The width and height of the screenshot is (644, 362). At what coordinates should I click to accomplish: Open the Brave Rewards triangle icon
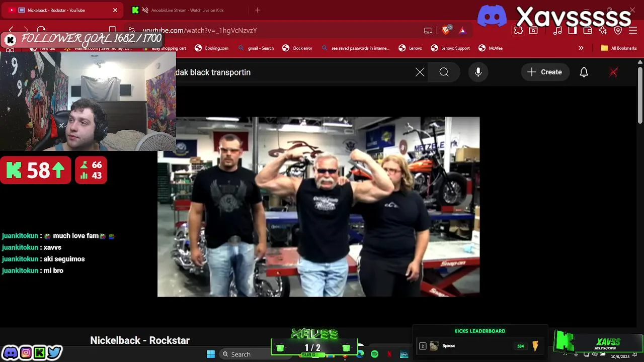(462, 31)
